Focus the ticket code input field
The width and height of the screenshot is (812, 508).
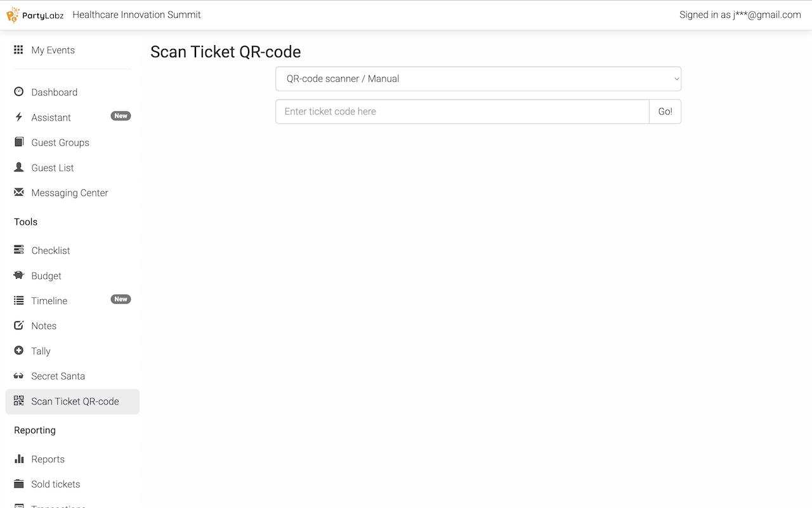[x=462, y=111]
